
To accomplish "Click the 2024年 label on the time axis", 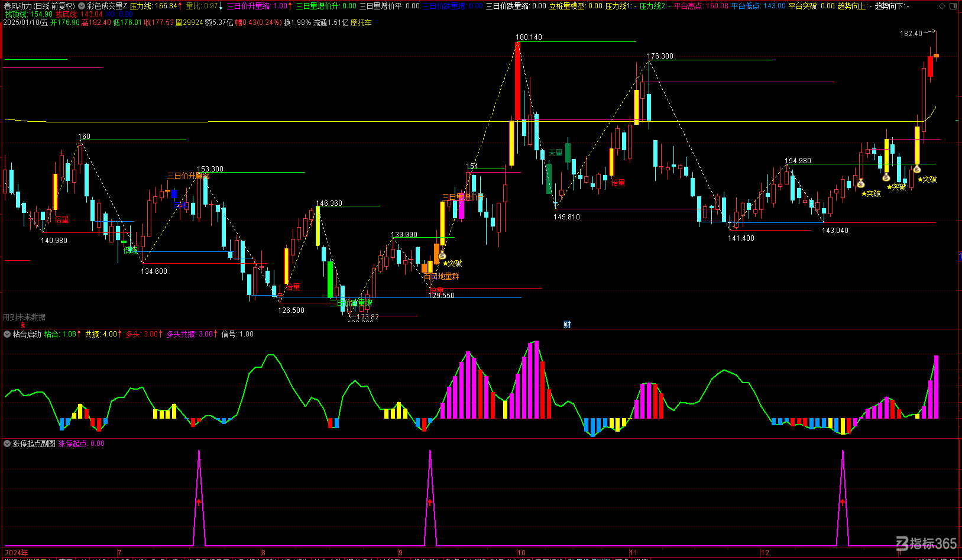I will (16, 553).
